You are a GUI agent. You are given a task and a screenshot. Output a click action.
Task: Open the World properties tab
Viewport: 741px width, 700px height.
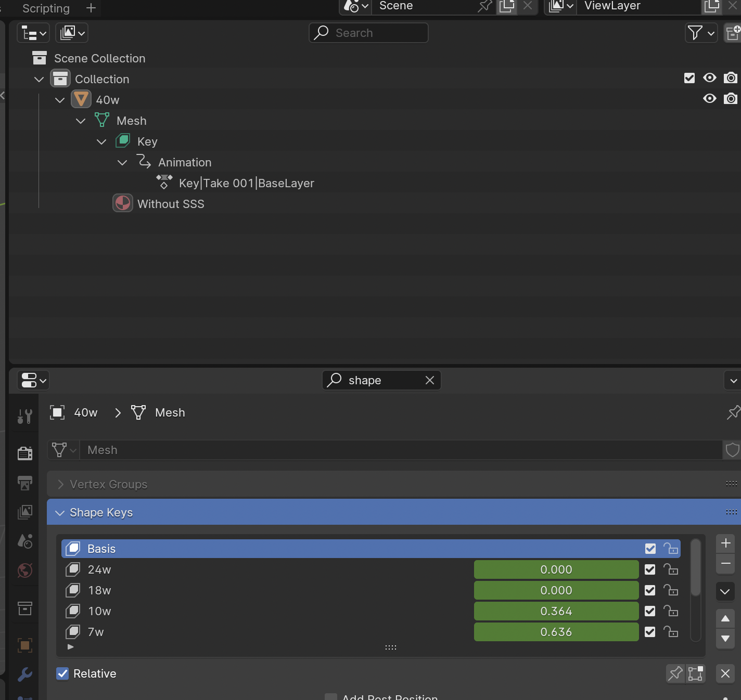(x=24, y=571)
